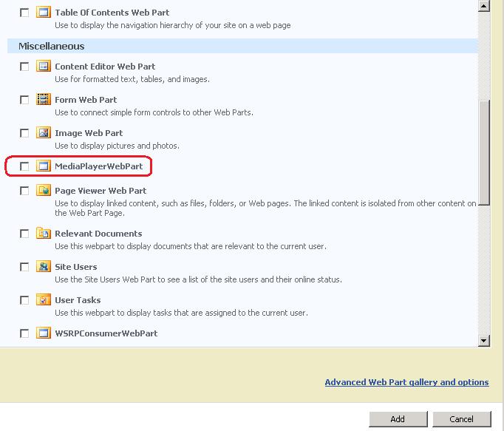Click the Relevant Documents title
The height and width of the screenshot is (431, 504).
[98, 234]
